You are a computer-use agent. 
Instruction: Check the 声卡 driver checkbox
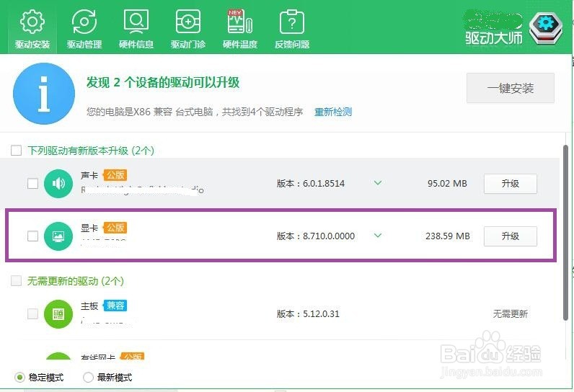coord(32,184)
